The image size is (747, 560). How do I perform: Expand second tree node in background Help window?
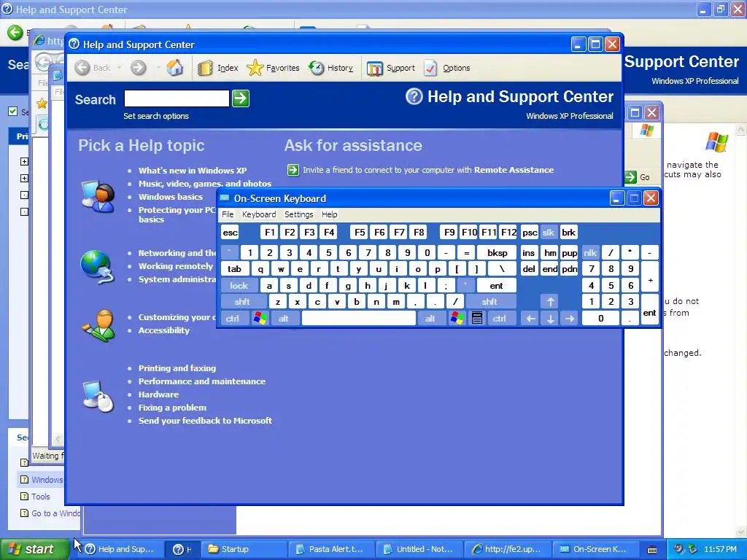(24, 178)
